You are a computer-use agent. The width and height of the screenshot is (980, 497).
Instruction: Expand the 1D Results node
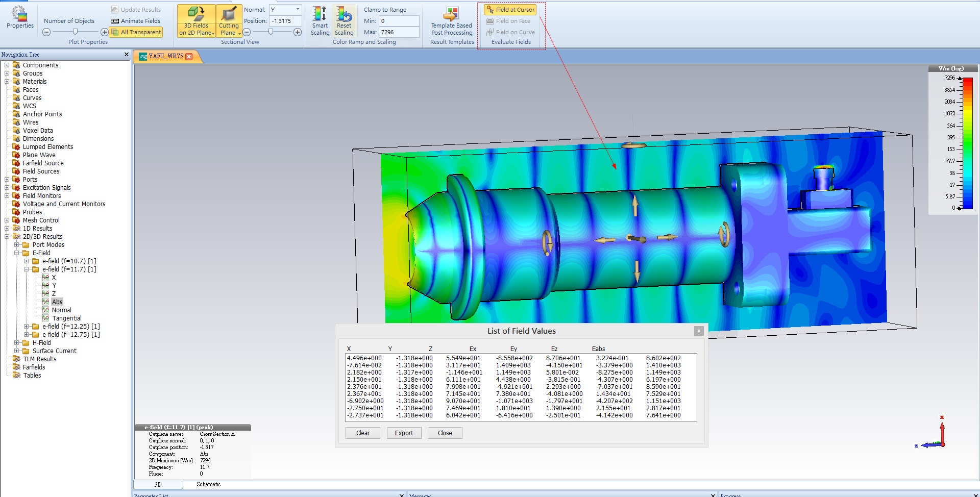coord(7,229)
